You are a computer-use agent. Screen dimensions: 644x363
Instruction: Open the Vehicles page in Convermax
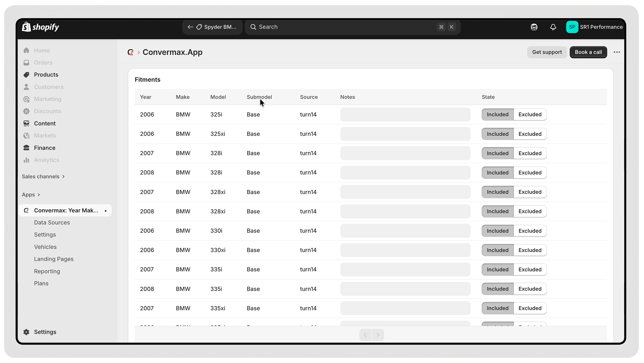45,247
